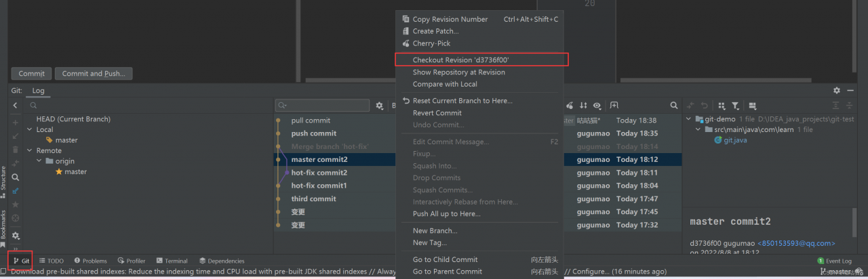Click the double chevron more-actions icon
Image resolution: width=868 pixels, height=279 pixels.
click(15, 249)
